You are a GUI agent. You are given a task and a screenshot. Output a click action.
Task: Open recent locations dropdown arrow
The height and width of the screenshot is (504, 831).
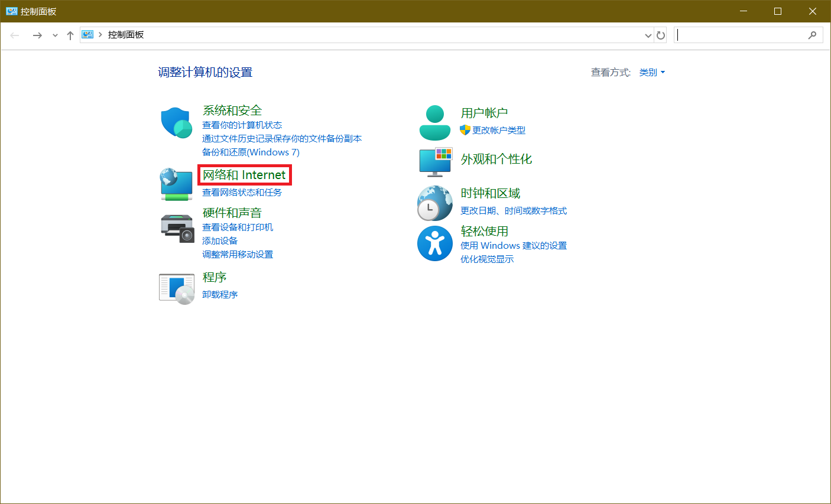55,35
